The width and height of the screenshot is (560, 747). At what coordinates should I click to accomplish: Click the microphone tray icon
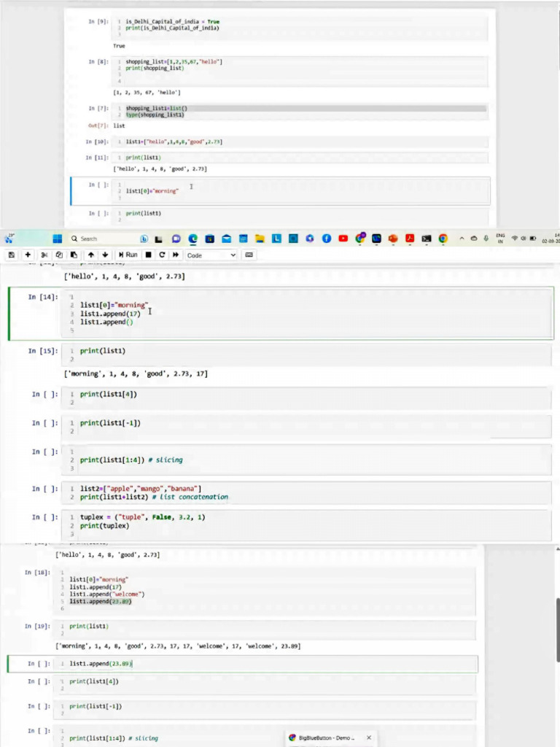coord(486,239)
